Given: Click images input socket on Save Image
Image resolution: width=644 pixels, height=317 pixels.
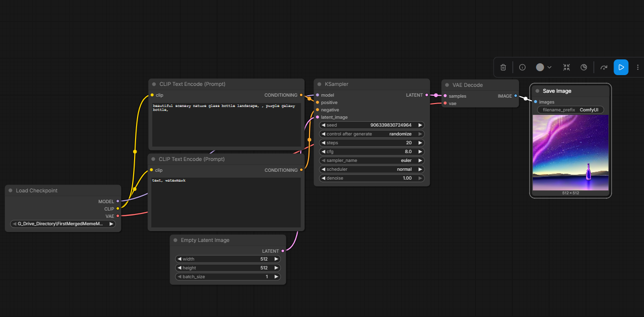Looking at the screenshot, I should [x=535, y=102].
